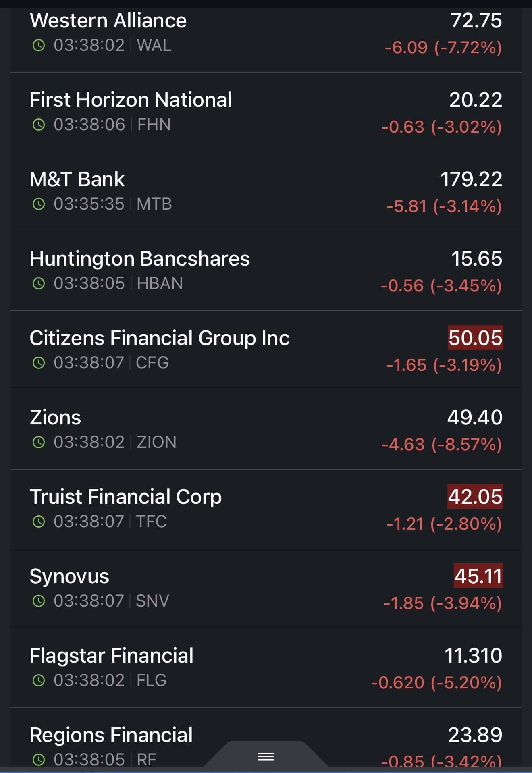
Task: Select the Regions Financial row
Action: 111,735
